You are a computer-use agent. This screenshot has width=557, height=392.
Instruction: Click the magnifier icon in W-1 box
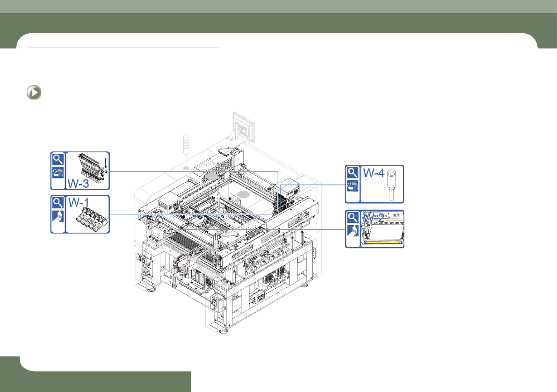coord(58,203)
